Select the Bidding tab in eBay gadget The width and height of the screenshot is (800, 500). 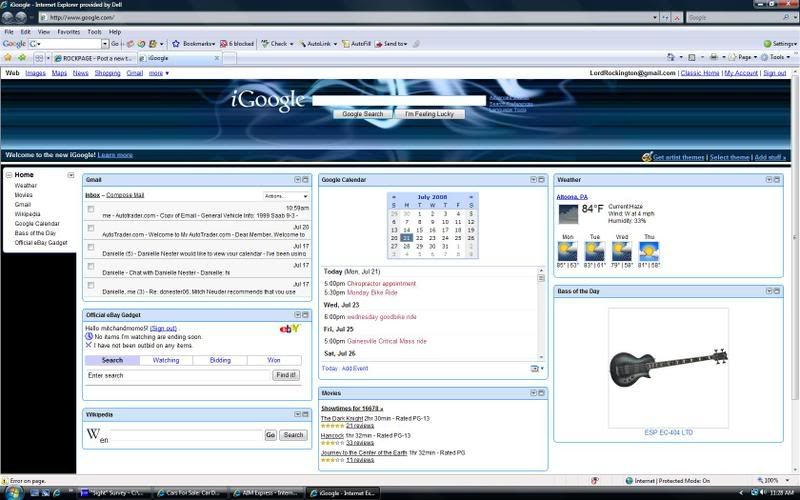(220, 360)
